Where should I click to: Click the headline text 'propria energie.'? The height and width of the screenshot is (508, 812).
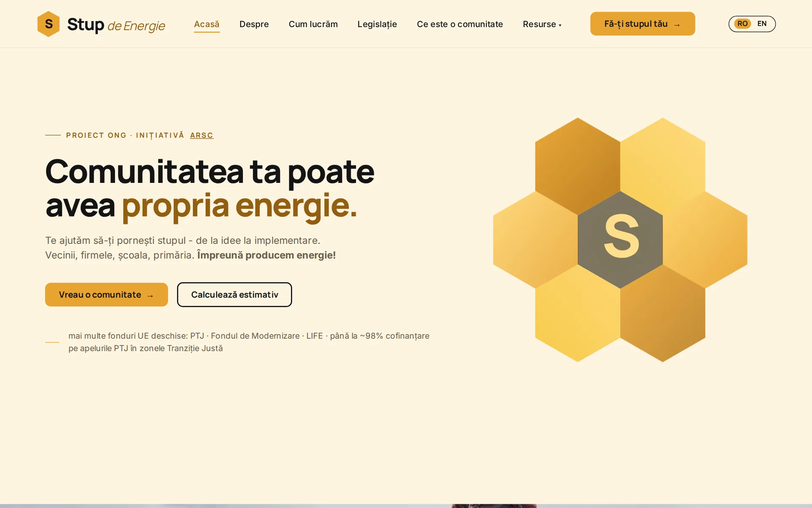coord(239,206)
